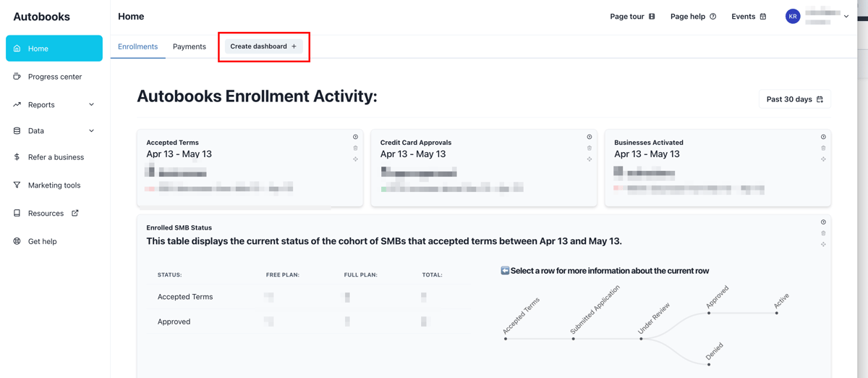The height and width of the screenshot is (378, 868).
Task: Open the user account dropdown arrow
Action: click(x=846, y=17)
